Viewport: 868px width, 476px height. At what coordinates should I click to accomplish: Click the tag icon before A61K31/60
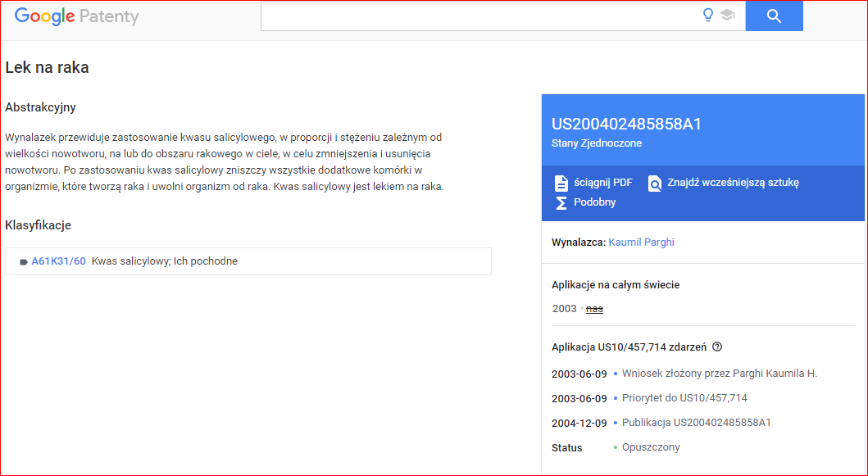23,262
